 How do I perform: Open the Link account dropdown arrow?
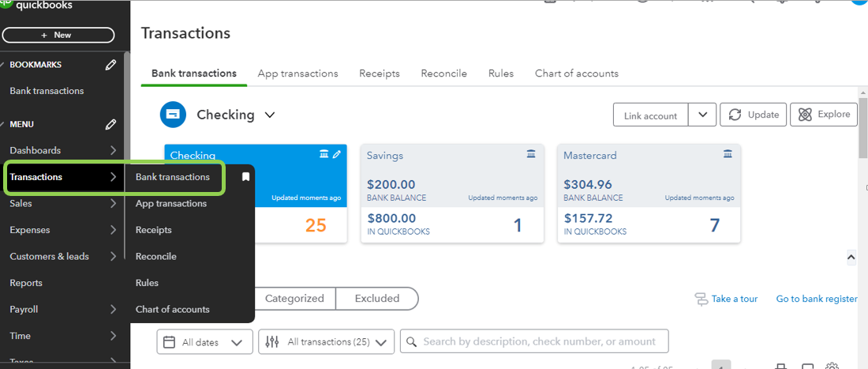(702, 115)
